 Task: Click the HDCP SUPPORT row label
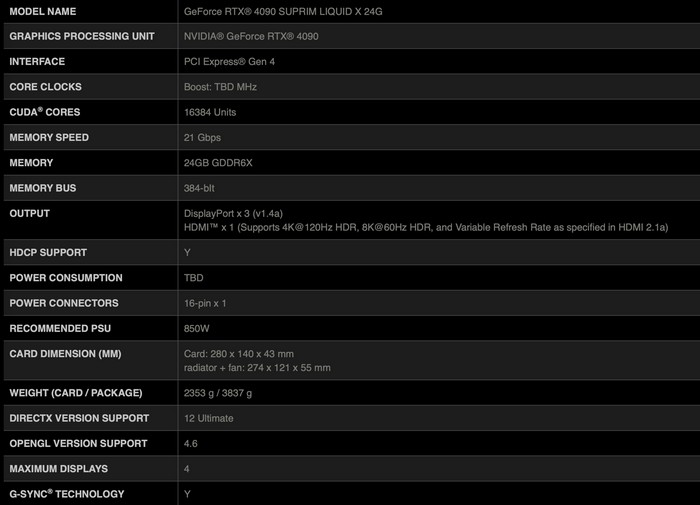(x=47, y=252)
